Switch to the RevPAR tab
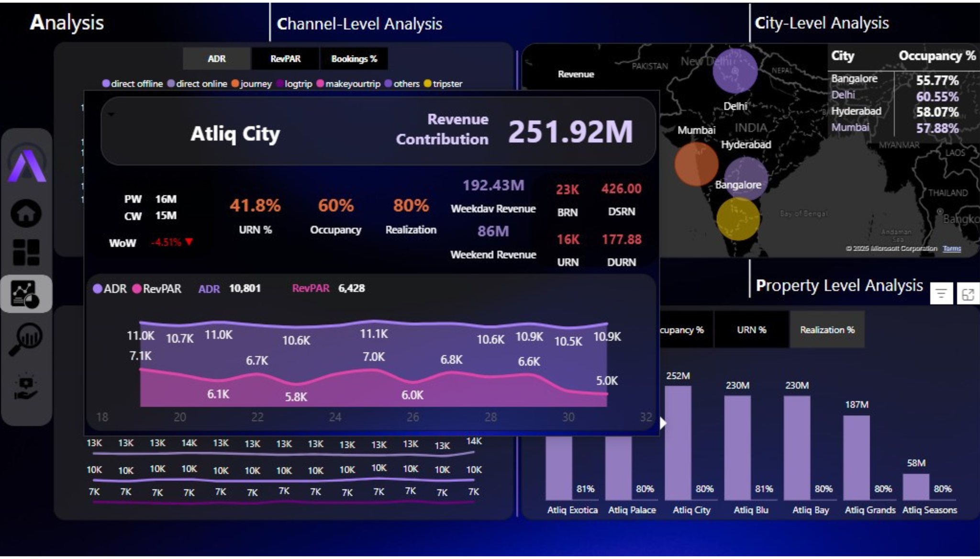980x559 pixels. [x=285, y=59]
